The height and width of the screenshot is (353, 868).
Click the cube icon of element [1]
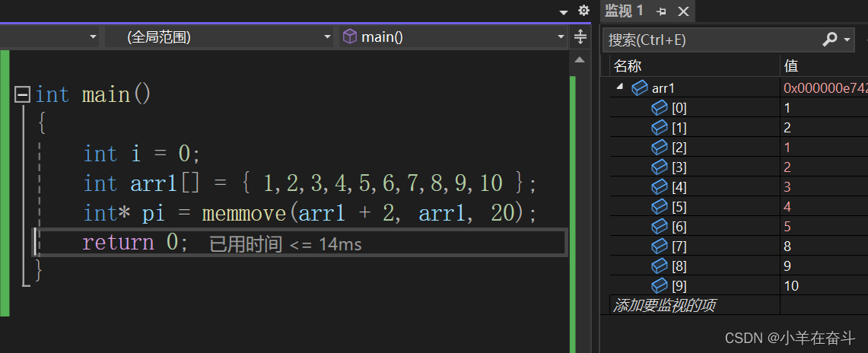tap(660, 128)
